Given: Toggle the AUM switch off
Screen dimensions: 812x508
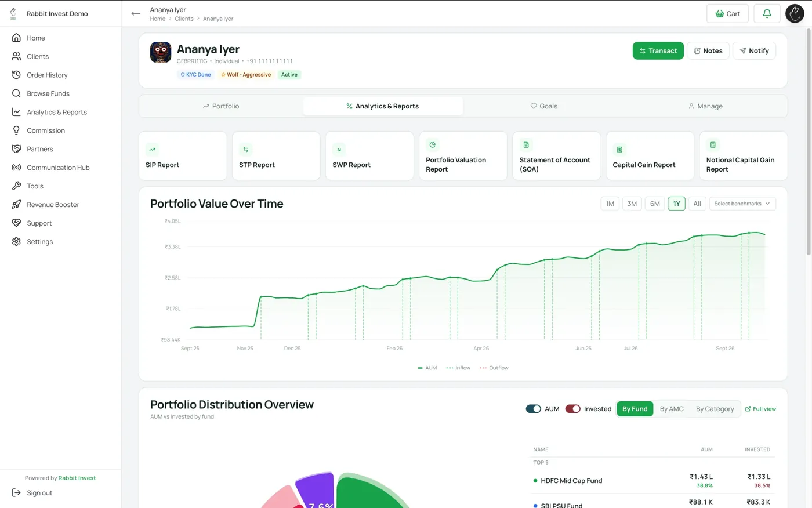Looking at the screenshot, I should (533, 409).
